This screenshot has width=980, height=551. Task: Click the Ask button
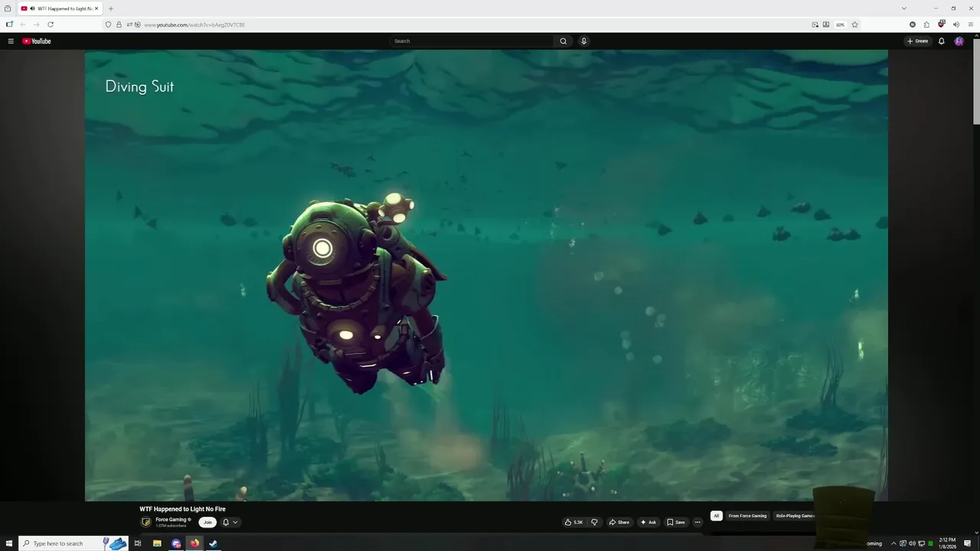point(648,522)
